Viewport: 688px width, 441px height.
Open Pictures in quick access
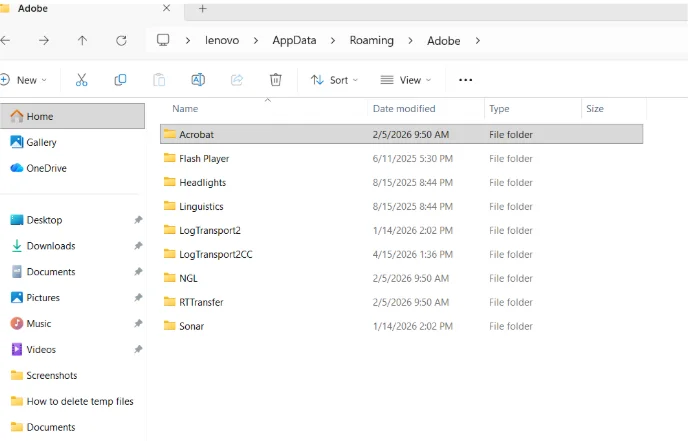pyautogui.click(x=43, y=298)
